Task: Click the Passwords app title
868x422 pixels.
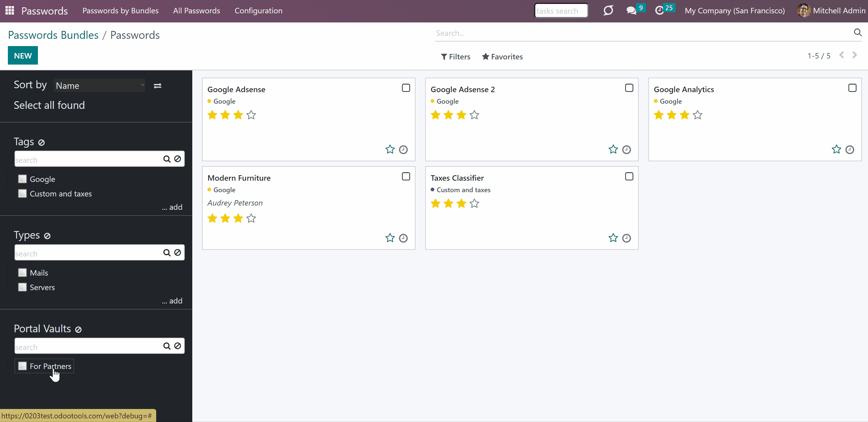Action: (45, 11)
